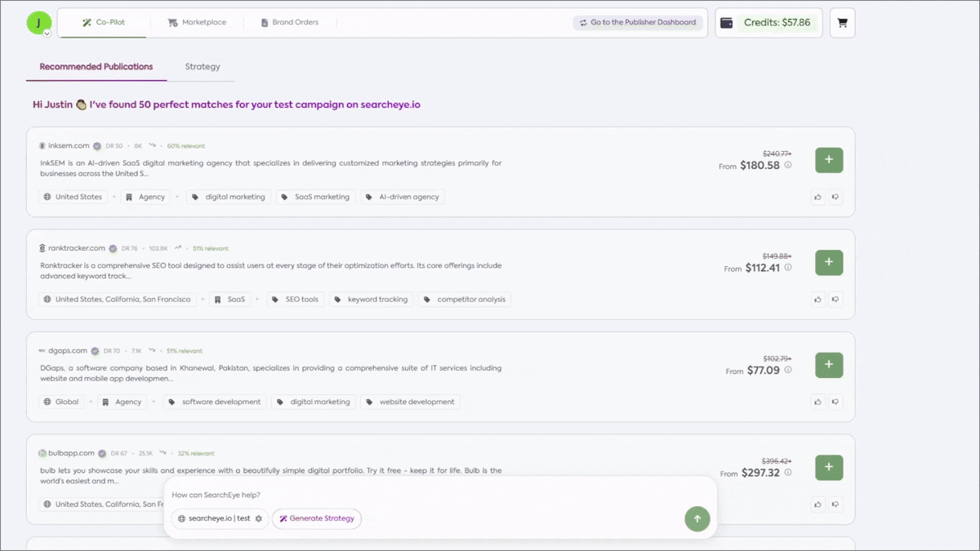Click the Generate Strategy button
The width and height of the screenshot is (980, 551).
click(x=317, y=518)
